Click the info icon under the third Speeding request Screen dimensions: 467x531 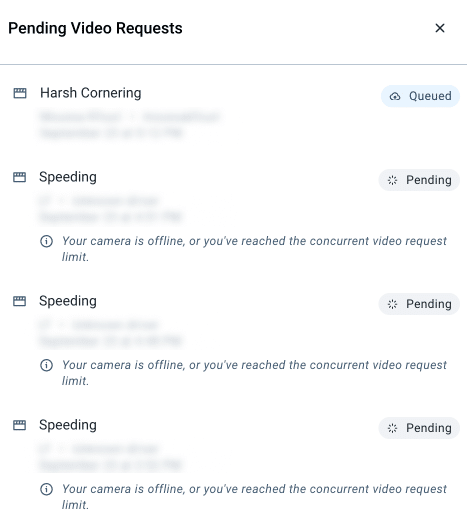pos(46,489)
